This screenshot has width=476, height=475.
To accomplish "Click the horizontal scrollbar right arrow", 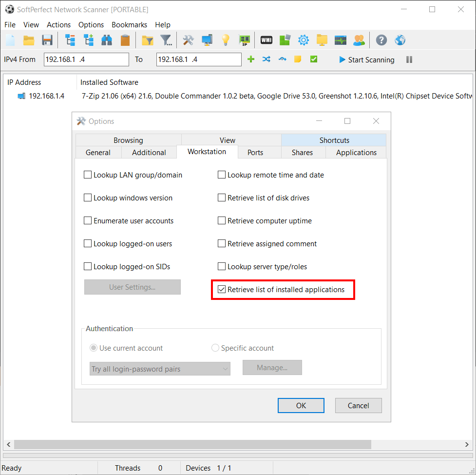I will (x=467, y=444).
